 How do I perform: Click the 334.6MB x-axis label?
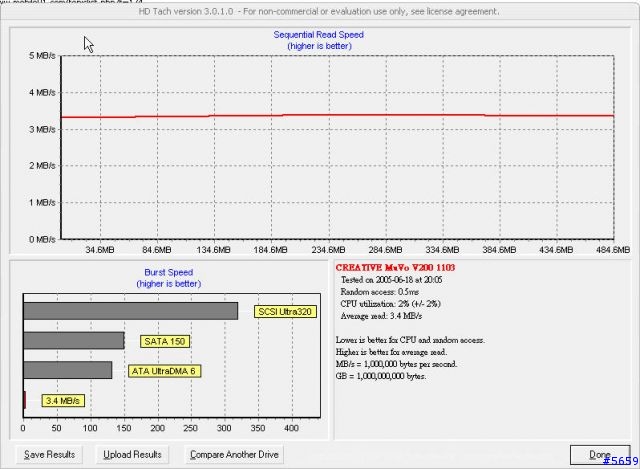(x=442, y=249)
